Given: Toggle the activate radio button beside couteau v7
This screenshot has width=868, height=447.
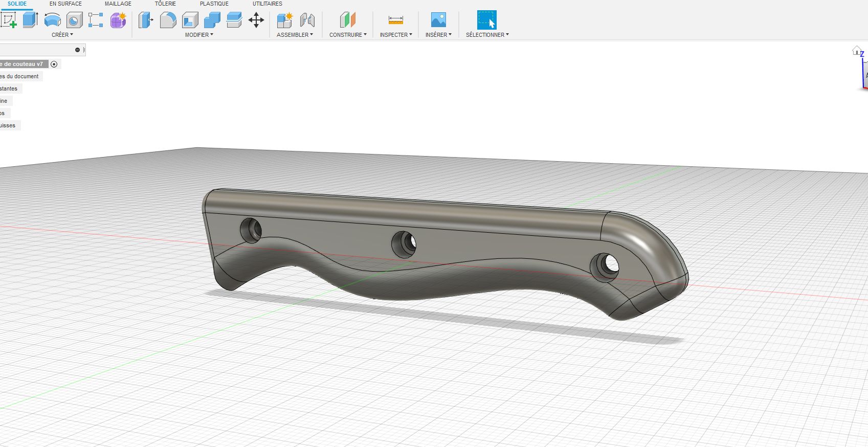Looking at the screenshot, I should (54, 64).
